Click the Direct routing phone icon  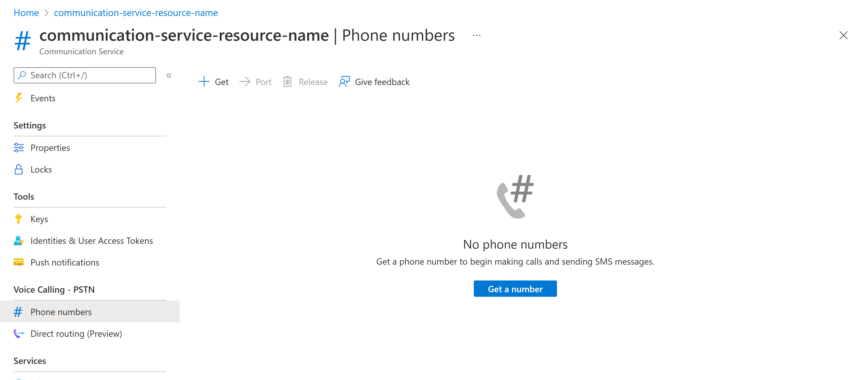(x=19, y=333)
